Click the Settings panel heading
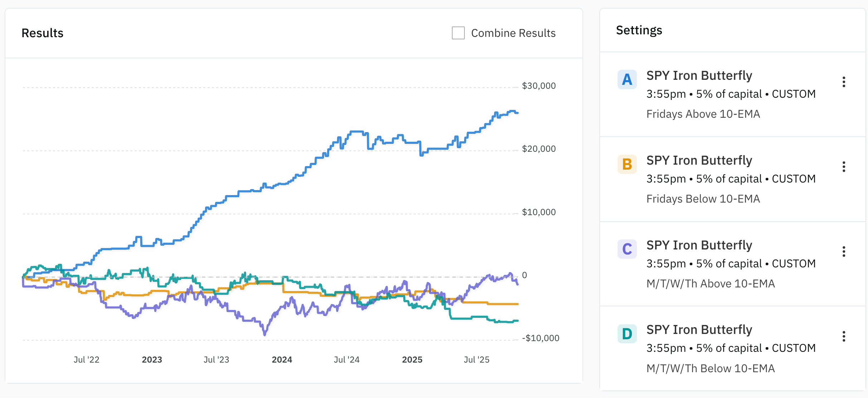Viewport: 868px width, 398px height. [x=639, y=30]
